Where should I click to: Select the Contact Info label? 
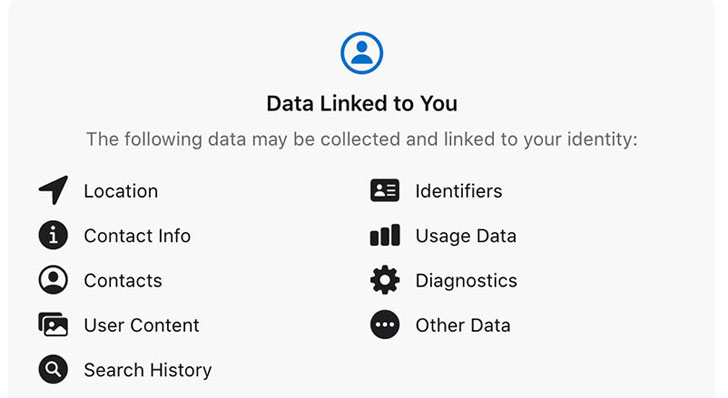click(137, 235)
